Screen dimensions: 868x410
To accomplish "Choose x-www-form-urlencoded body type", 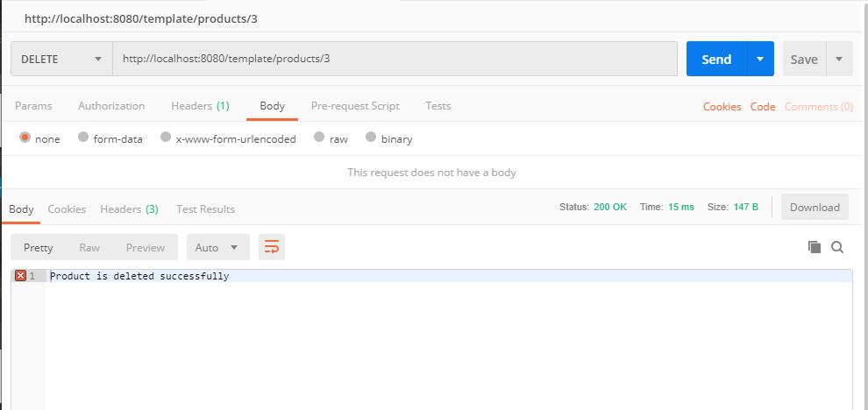I will (x=166, y=138).
